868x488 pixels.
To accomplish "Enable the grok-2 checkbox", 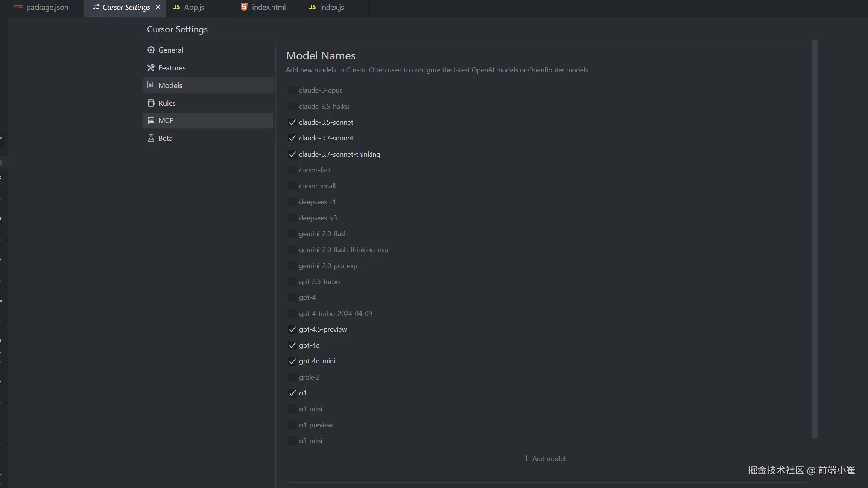I will pos(292,377).
